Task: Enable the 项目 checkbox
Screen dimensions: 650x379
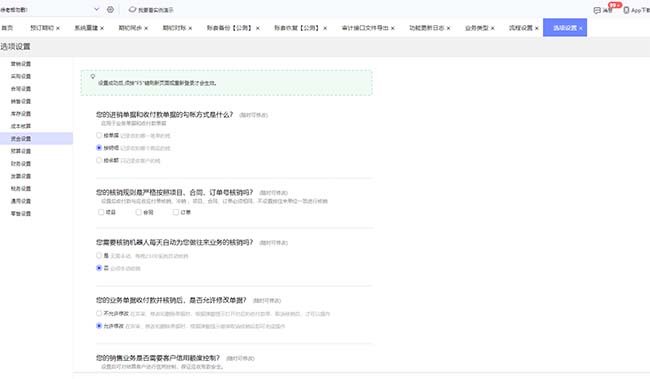Action: [x=101, y=212]
